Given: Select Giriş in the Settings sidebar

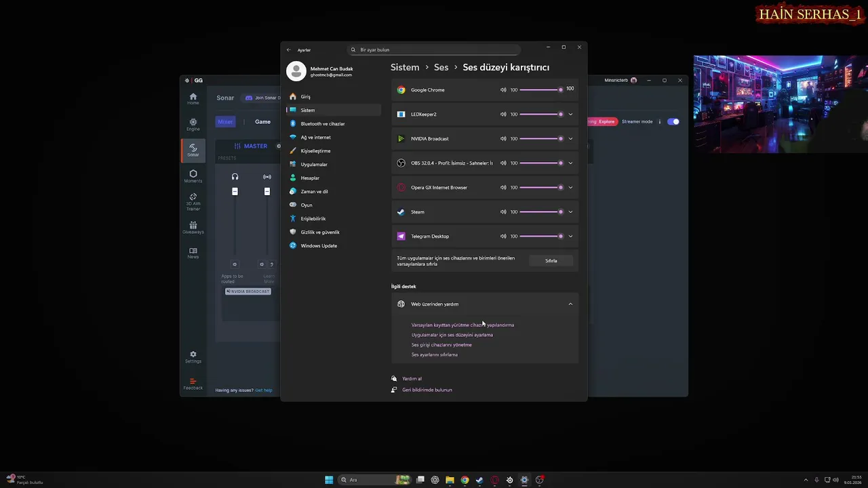Looking at the screenshot, I should [332, 96].
